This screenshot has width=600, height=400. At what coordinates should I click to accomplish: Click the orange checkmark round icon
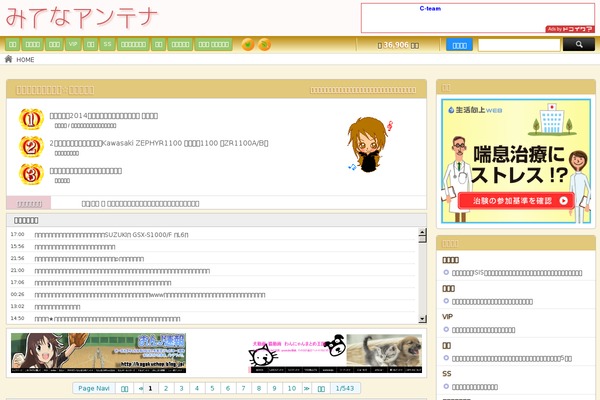pos(248,44)
